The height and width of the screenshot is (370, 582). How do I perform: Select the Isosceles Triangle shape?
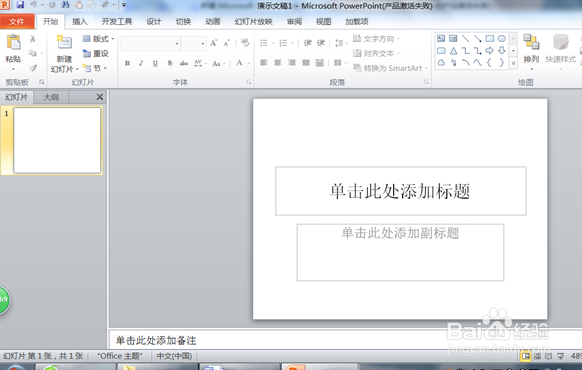tap(453, 50)
